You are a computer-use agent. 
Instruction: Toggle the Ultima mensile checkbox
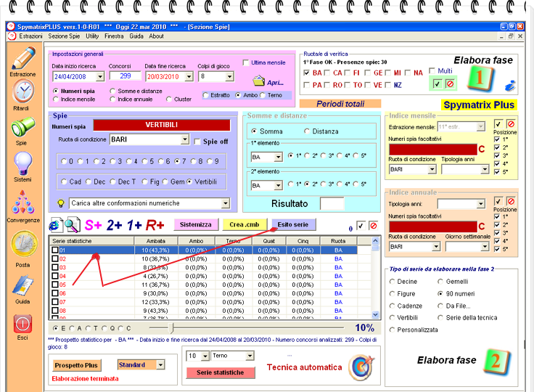pos(245,62)
